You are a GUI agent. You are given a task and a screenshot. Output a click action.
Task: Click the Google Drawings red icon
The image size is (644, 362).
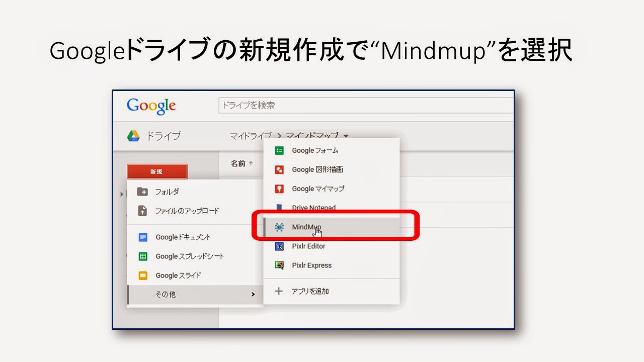pos(279,169)
